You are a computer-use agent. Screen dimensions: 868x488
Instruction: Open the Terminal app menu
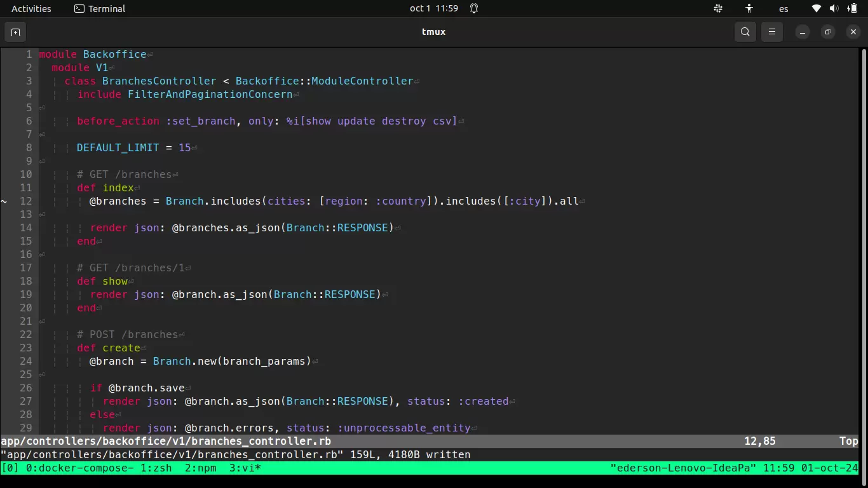click(100, 9)
